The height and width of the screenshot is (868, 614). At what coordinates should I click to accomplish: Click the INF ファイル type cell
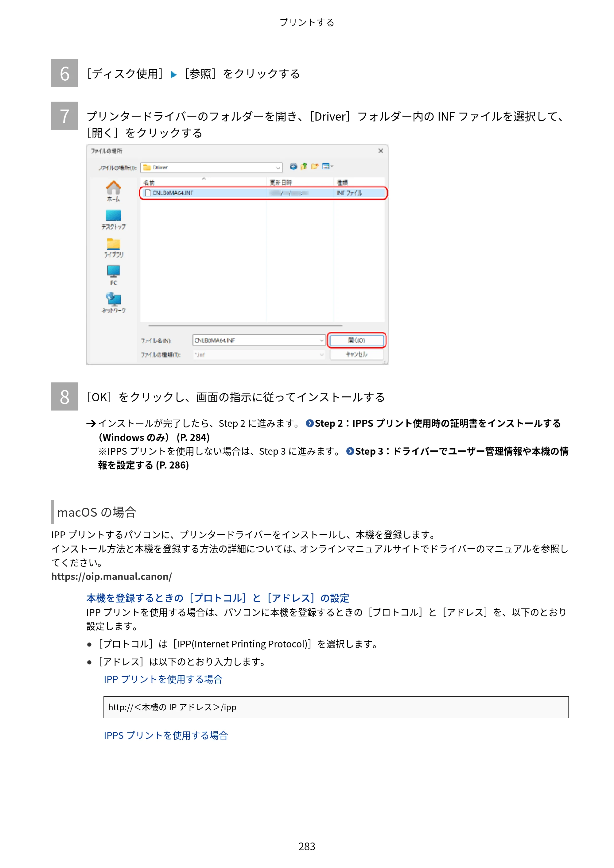[x=349, y=193]
